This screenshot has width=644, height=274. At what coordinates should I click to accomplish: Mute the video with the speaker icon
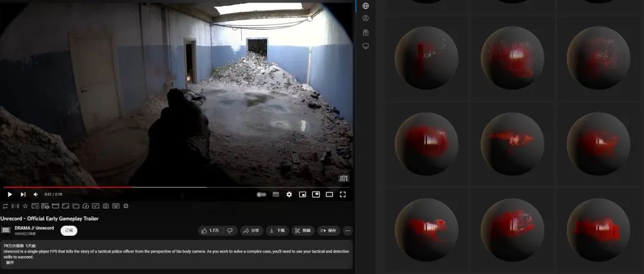tap(36, 195)
